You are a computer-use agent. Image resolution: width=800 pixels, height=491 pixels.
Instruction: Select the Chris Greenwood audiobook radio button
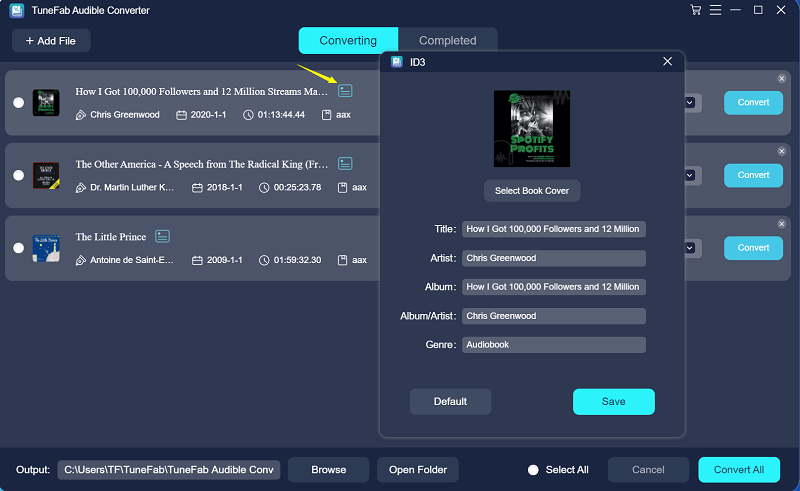pos(18,102)
